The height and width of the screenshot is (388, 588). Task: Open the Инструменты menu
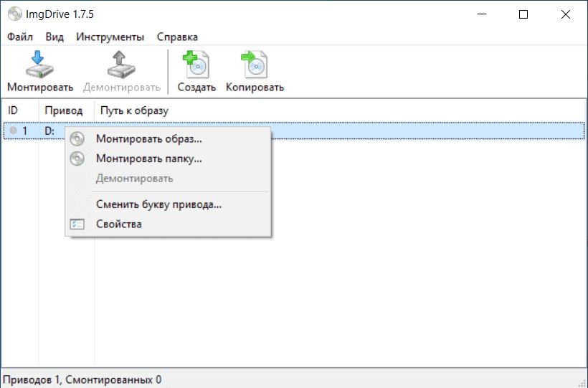pos(110,37)
